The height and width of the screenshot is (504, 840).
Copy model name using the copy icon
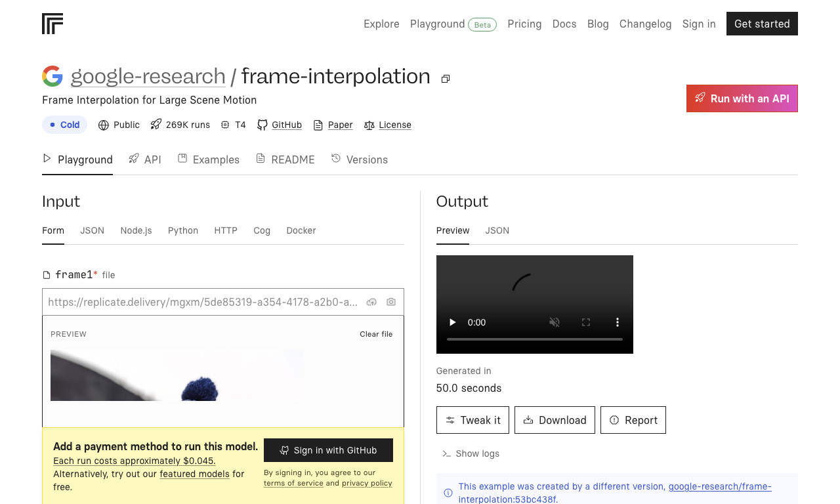click(446, 79)
